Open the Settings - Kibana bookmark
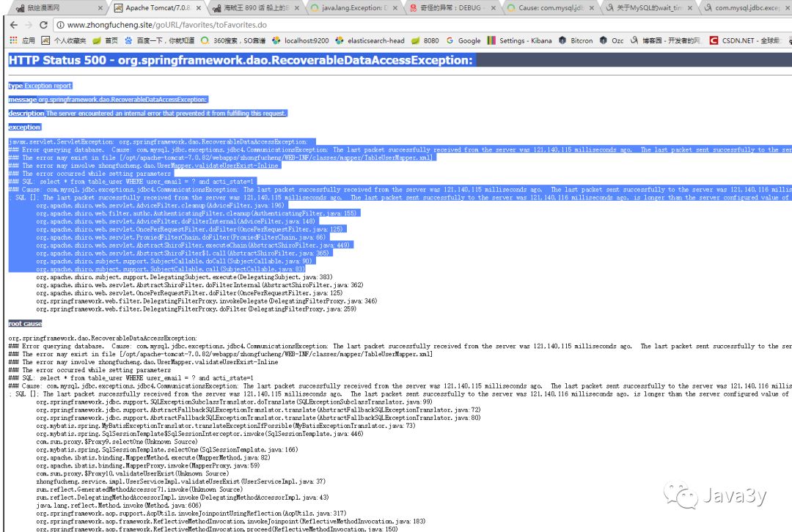Screen dimensions: 792x532 (x=519, y=40)
